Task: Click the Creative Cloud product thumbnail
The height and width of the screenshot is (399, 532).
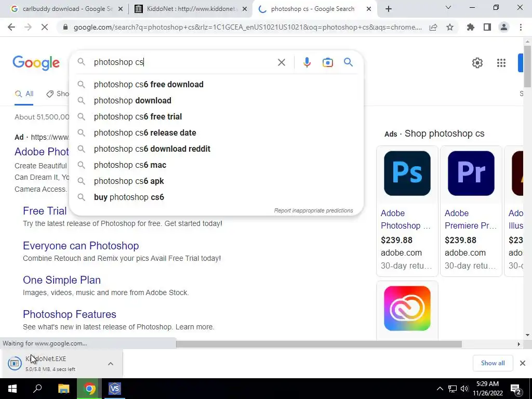Action: click(x=407, y=309)
